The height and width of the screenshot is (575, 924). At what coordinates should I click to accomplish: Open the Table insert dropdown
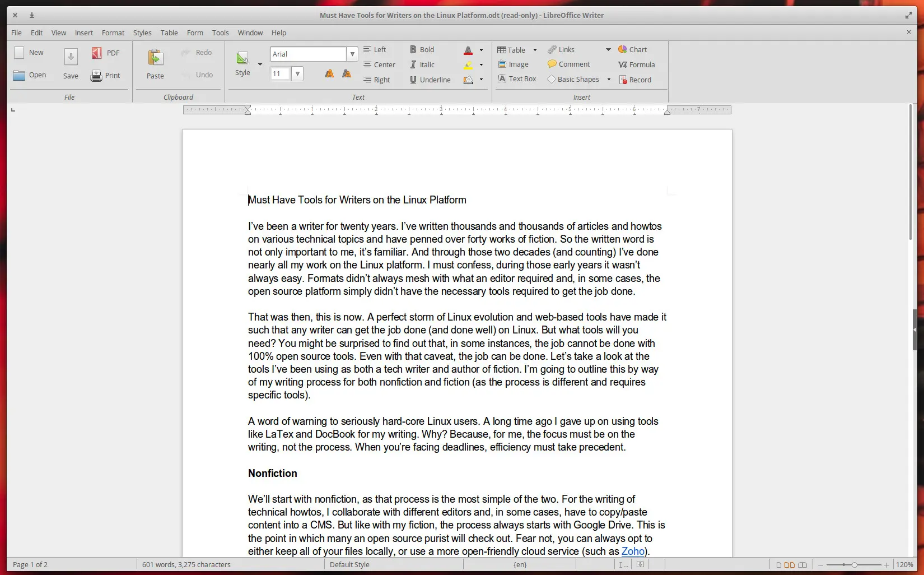pos(535,49)
